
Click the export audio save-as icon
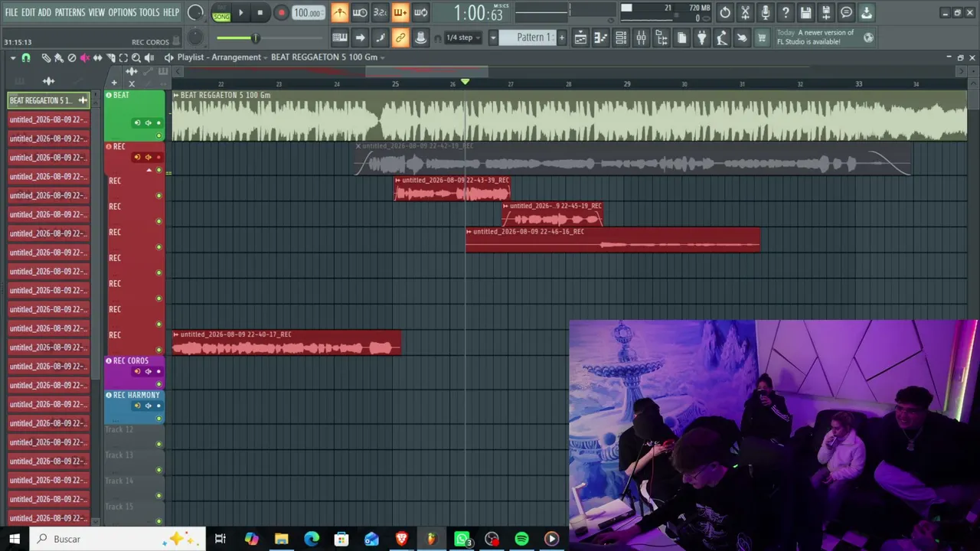(x=826, y=12)
